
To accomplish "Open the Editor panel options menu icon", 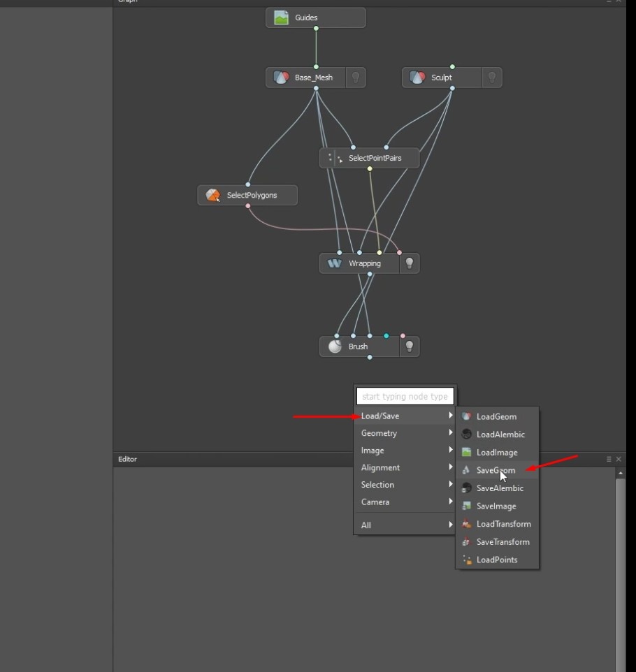I will tap(609, 459).
